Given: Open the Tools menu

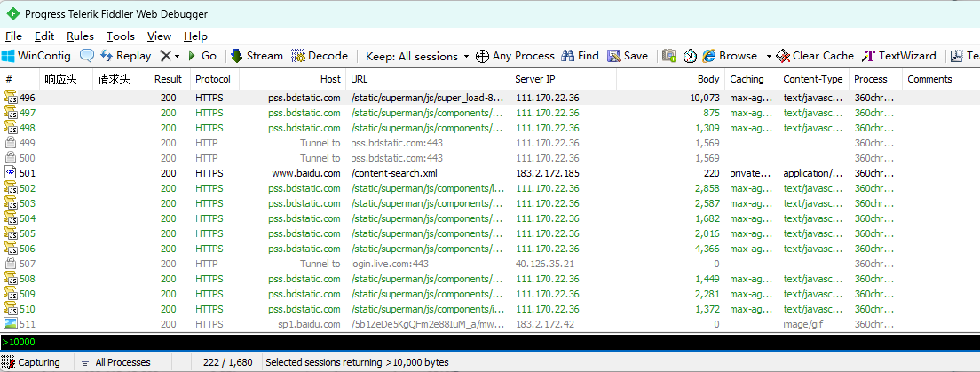Looking at the screenshot, I should coord(121,36).
